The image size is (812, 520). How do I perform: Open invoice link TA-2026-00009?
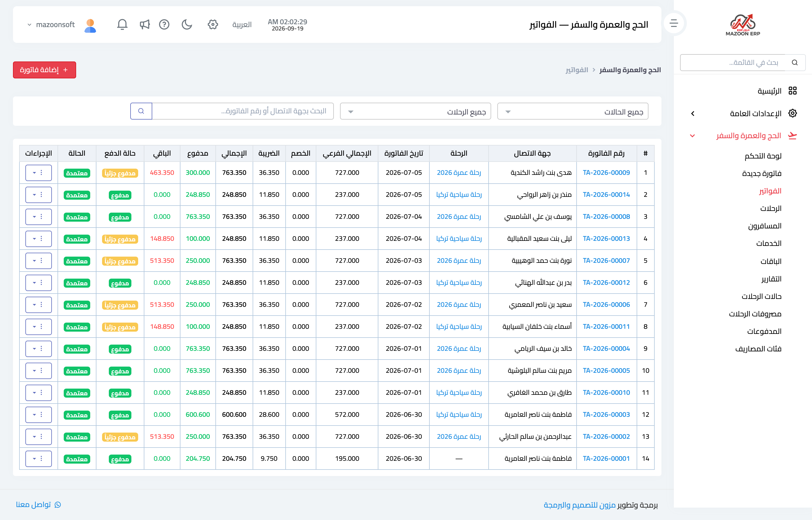(606, 173)
